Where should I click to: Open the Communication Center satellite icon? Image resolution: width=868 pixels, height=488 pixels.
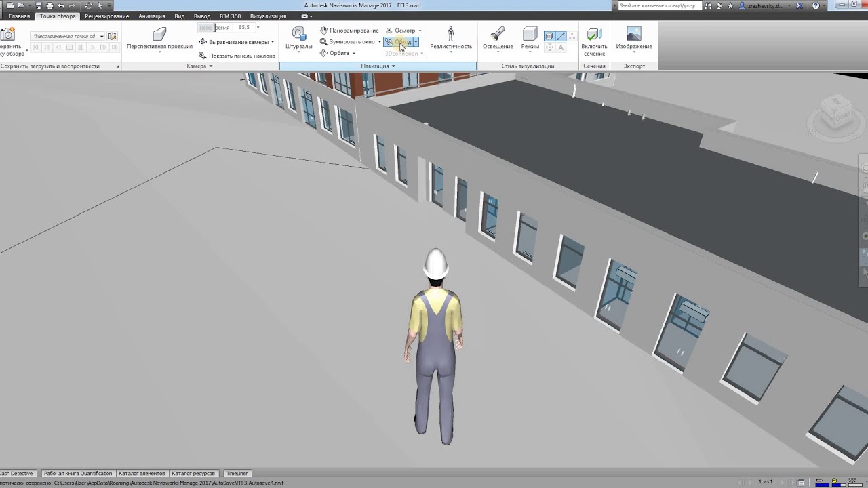719,5
